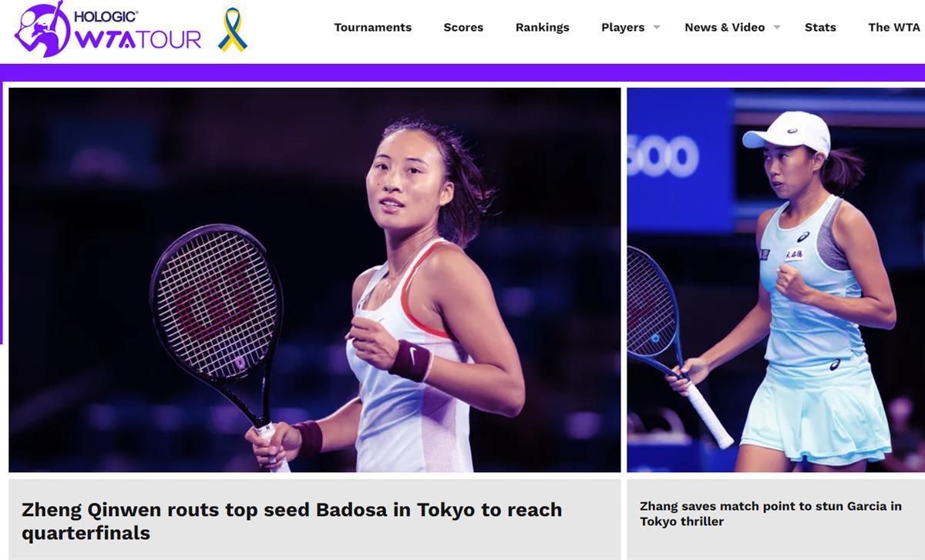The height and width of the screenshot is (560, 925).
Task: Open the Tournaments menu item
Action: tap(372, 27)
